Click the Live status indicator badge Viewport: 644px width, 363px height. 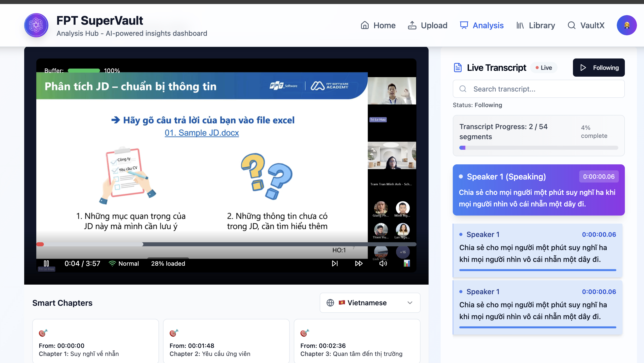click(544, 68)
